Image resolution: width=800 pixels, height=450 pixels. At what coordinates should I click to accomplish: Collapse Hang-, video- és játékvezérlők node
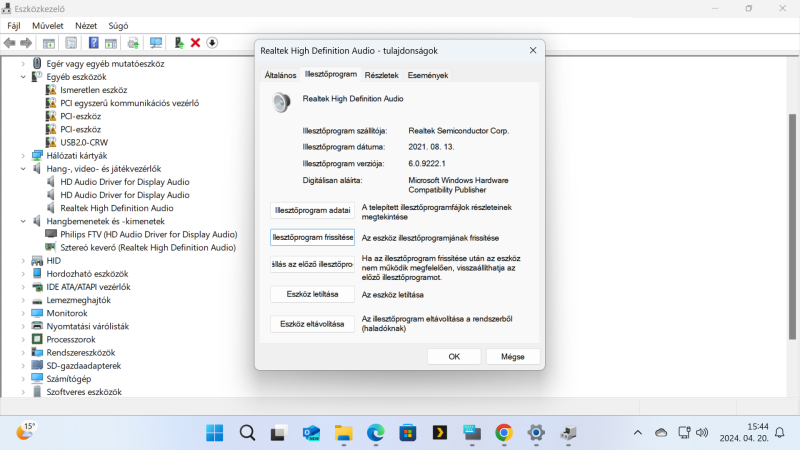pos(23,169)
